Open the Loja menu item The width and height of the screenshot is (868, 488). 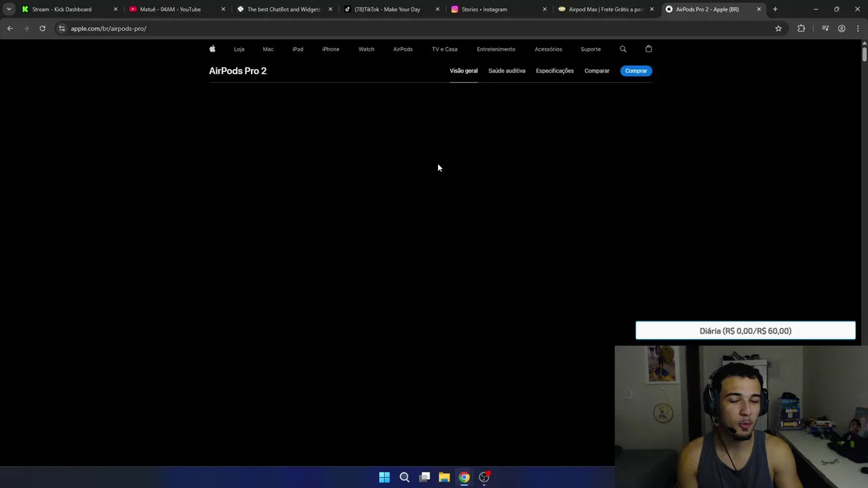click(x=239, y=49)
